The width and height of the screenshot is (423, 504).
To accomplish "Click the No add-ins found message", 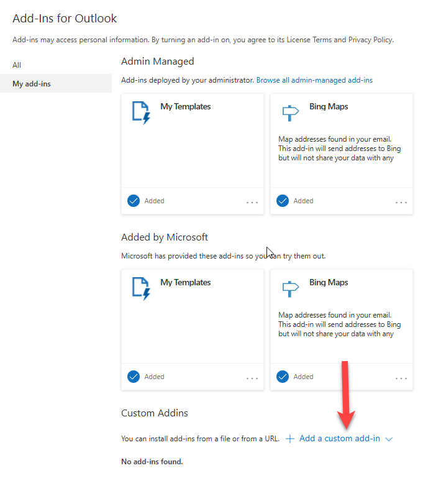I will coord(152,462).
